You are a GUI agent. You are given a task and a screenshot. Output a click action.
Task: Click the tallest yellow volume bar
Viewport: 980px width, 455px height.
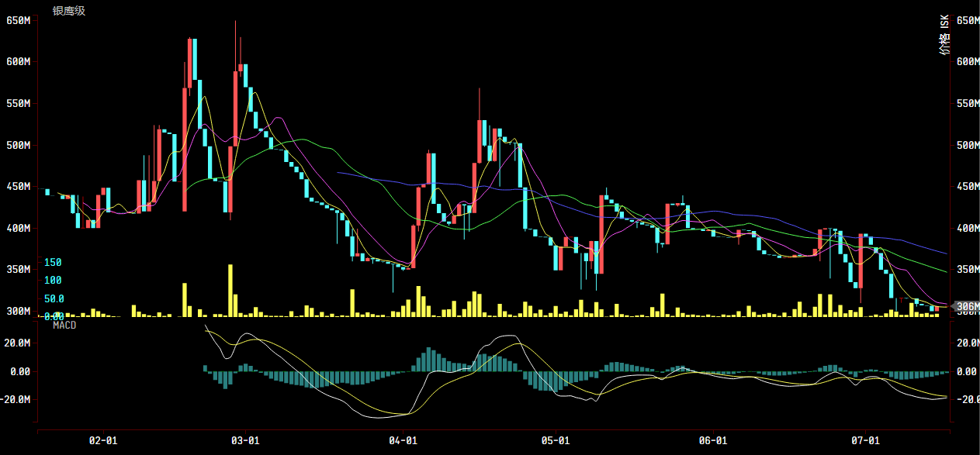coord(230,291)
